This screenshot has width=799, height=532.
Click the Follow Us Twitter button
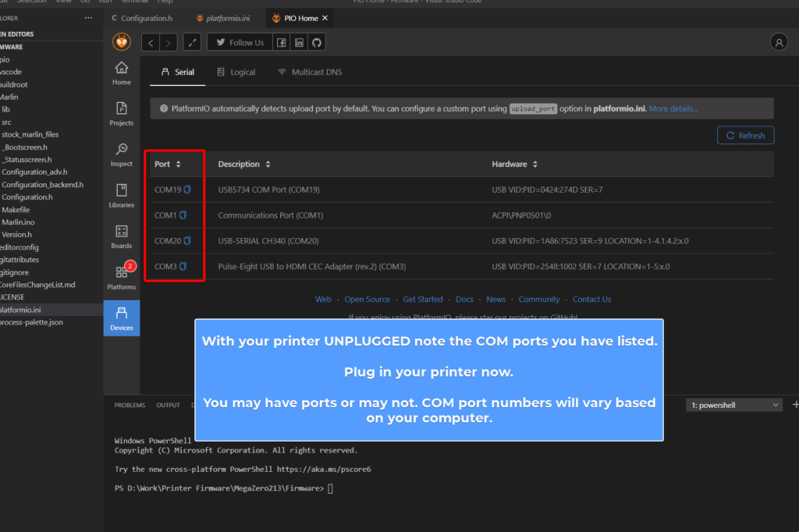pos(240,43)
